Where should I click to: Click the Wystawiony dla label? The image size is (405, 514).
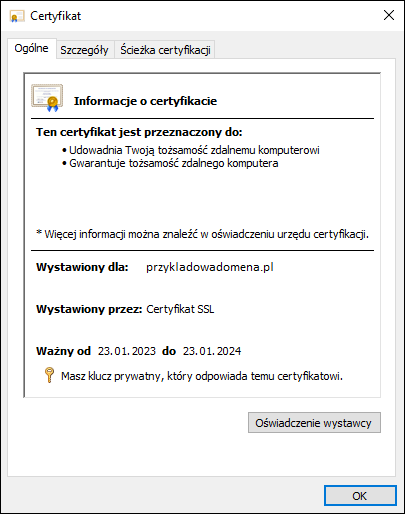coord(82,267)
